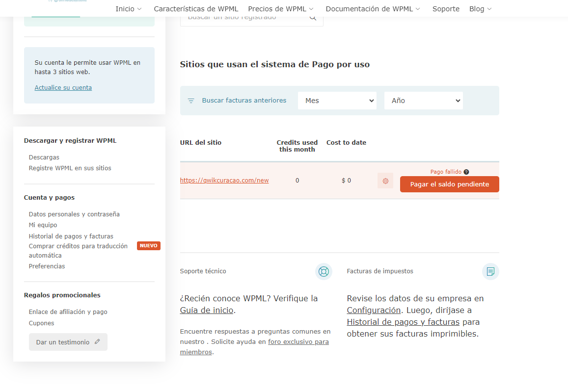Click the Cost to date column header

(346, 143)
